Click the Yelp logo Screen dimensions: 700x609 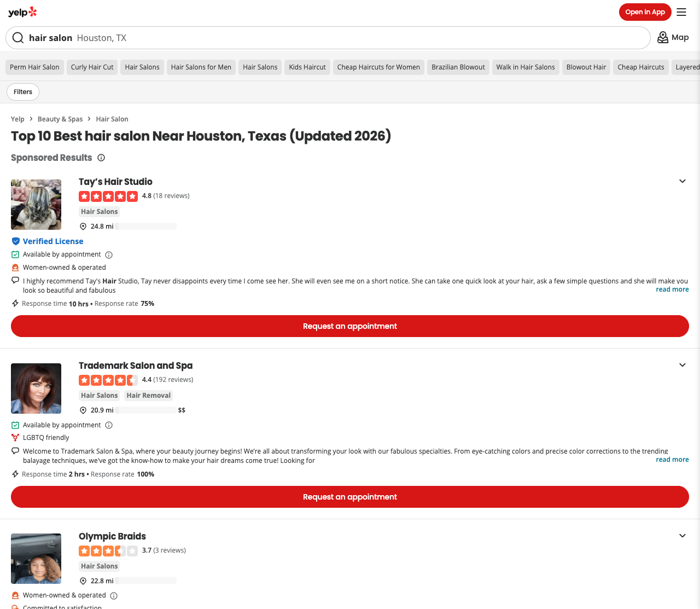click(x=22, y=12)
